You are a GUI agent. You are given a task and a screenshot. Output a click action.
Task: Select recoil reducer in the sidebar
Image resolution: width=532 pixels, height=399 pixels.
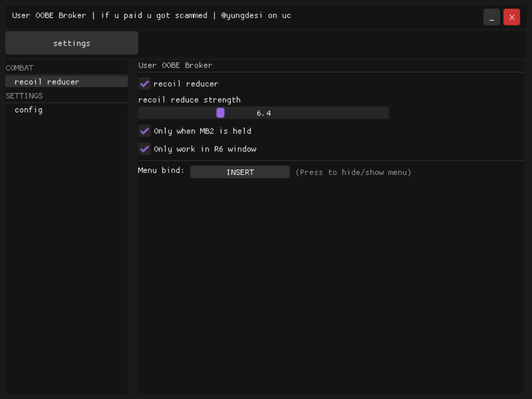tap(47, 82)
